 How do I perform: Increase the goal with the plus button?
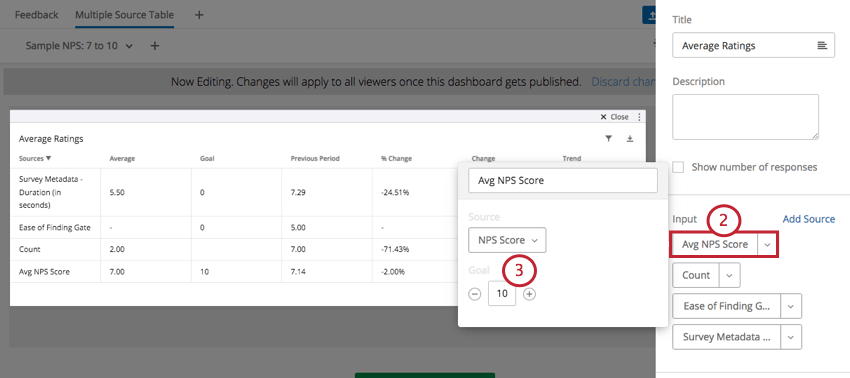pos(530,294)
